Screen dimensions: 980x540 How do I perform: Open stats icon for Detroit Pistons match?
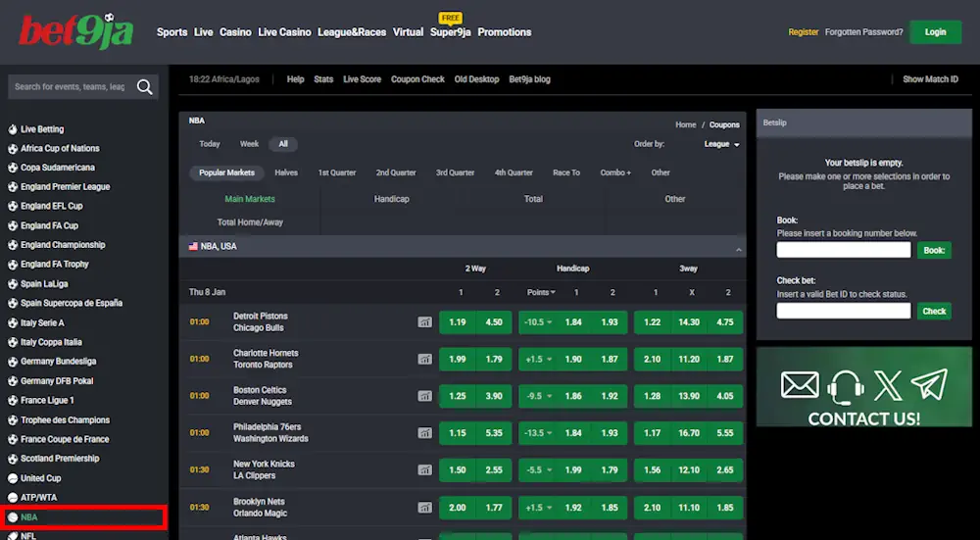point(425,322)
